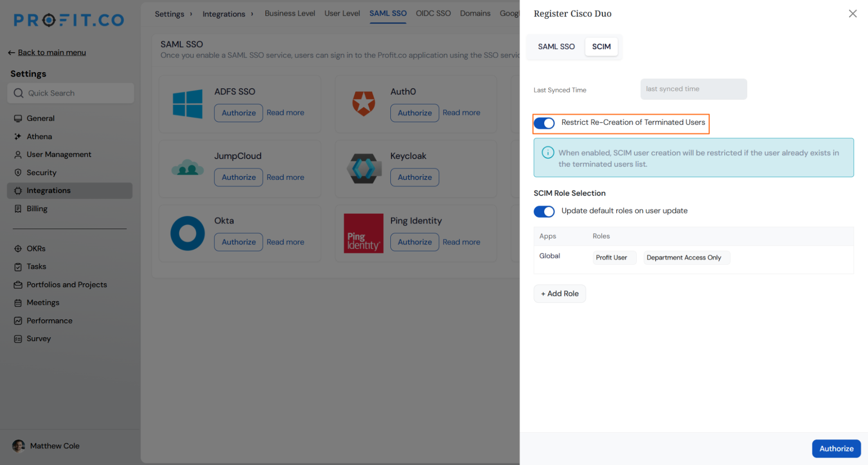Click the Survey form icon
The height and width of the screenshot is (465, 868).
pyautogui.click(x=18, y=339)
